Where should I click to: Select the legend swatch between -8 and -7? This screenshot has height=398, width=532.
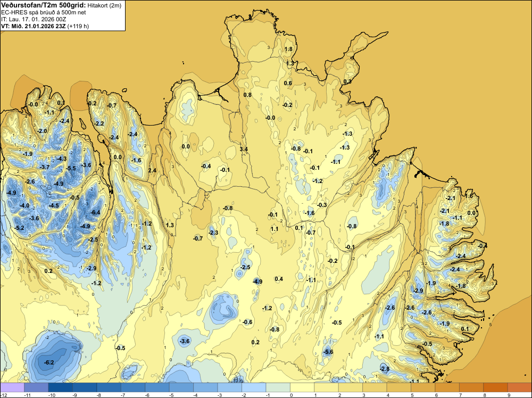point(109,387)
